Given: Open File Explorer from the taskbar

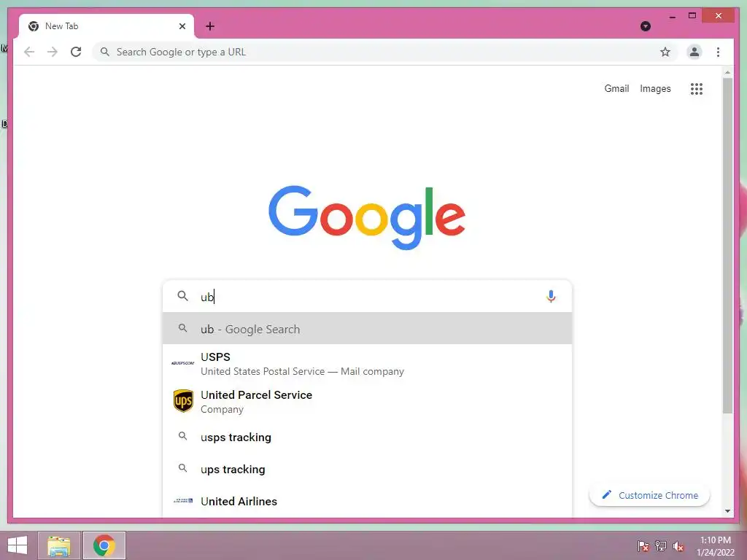Looking at the screenshot, I should pyautogui.click(x=59, y=545).
